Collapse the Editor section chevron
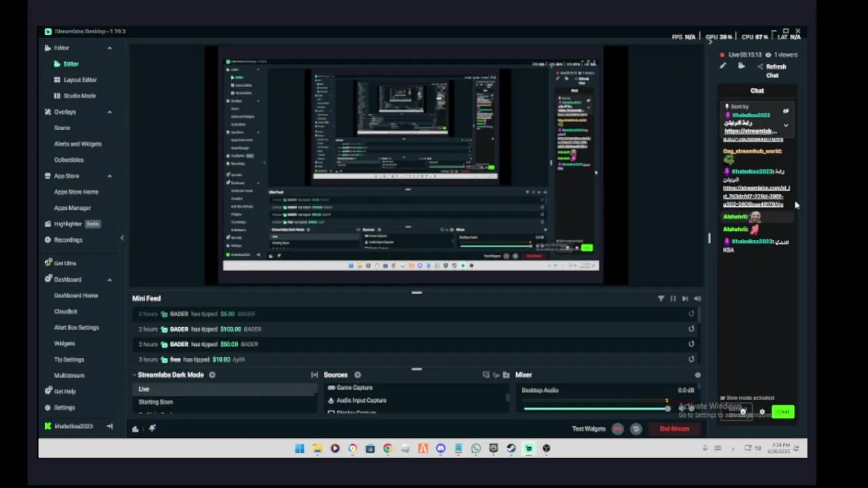The height and width of the screenshot is (488, 868). pyautogui.click(x=110, y=48)
